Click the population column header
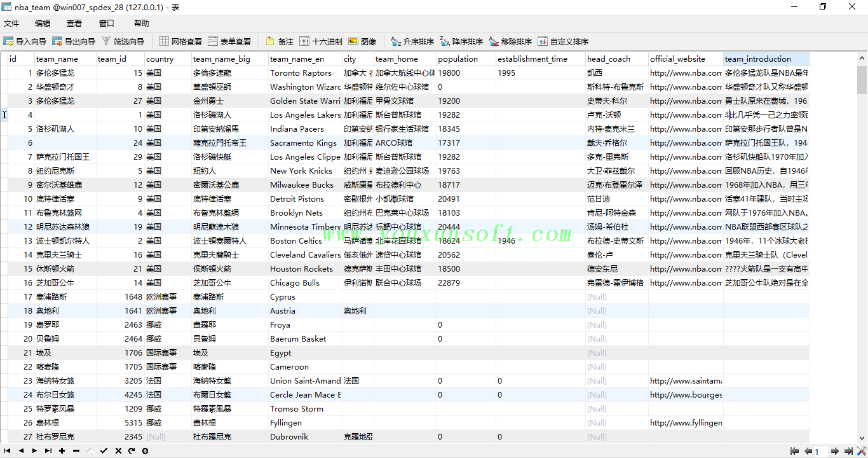The height and width of the screenshot is (458, 868). click(x=466, y=59)
